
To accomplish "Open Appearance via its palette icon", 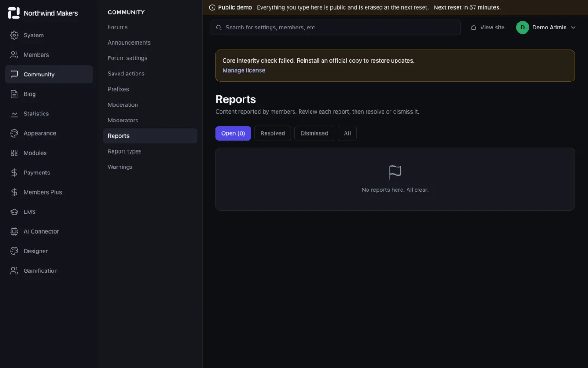I will tap(14, 133).
